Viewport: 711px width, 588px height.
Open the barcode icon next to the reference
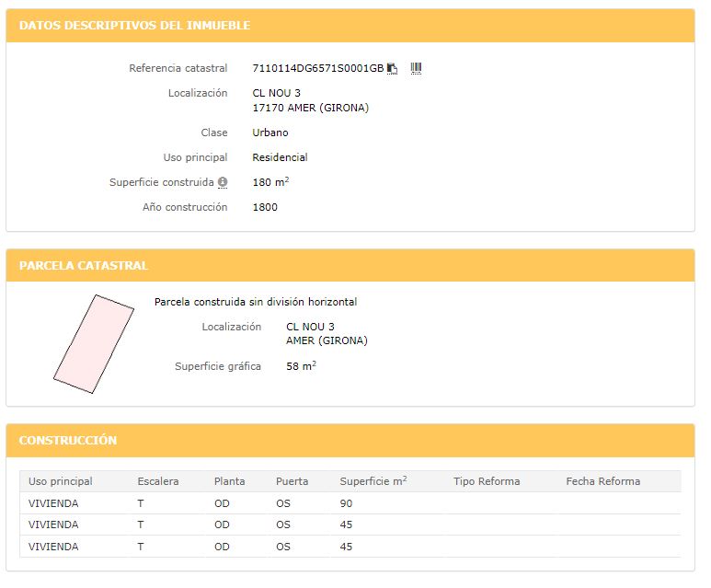coord(416,68)
